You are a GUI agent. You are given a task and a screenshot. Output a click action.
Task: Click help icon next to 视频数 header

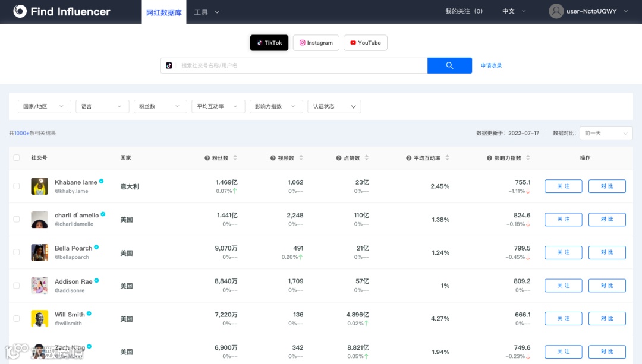click(273, 159)
